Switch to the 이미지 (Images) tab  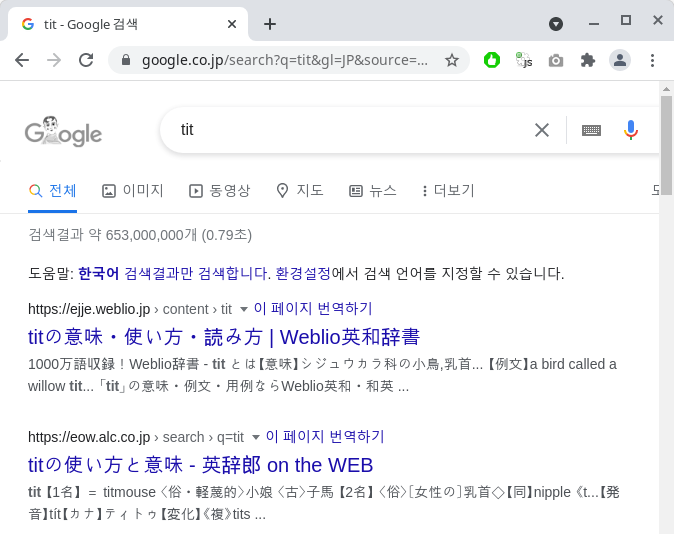[132, 190]
